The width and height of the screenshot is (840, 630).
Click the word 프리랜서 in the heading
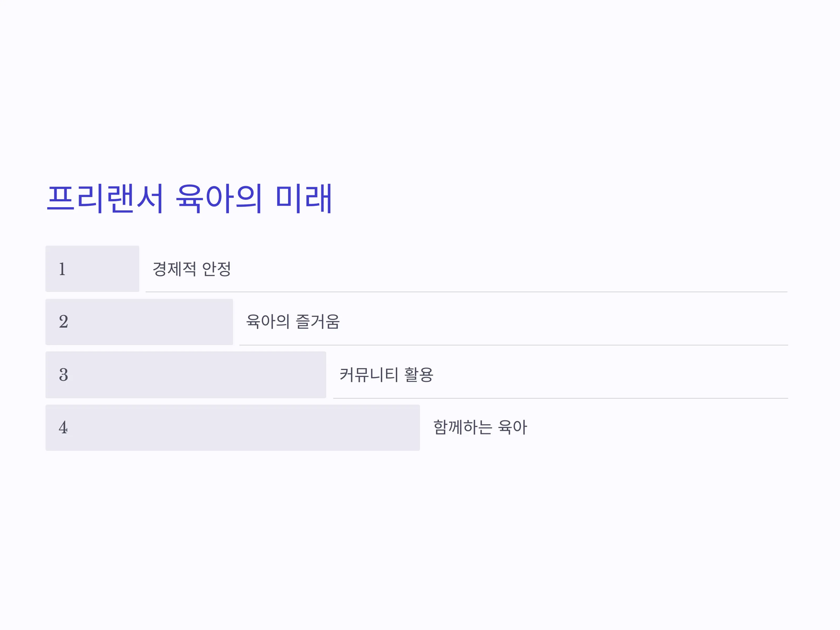[x=105, y=198]
